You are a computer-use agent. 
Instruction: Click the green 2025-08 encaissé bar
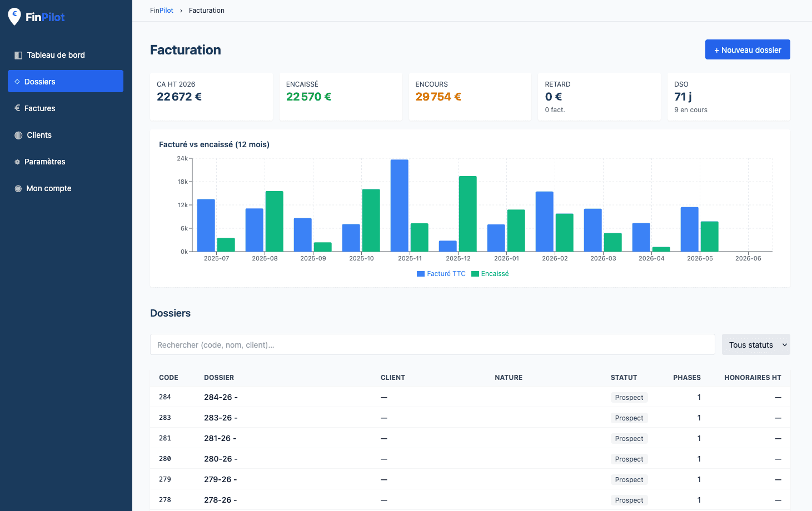pos(275,221)
